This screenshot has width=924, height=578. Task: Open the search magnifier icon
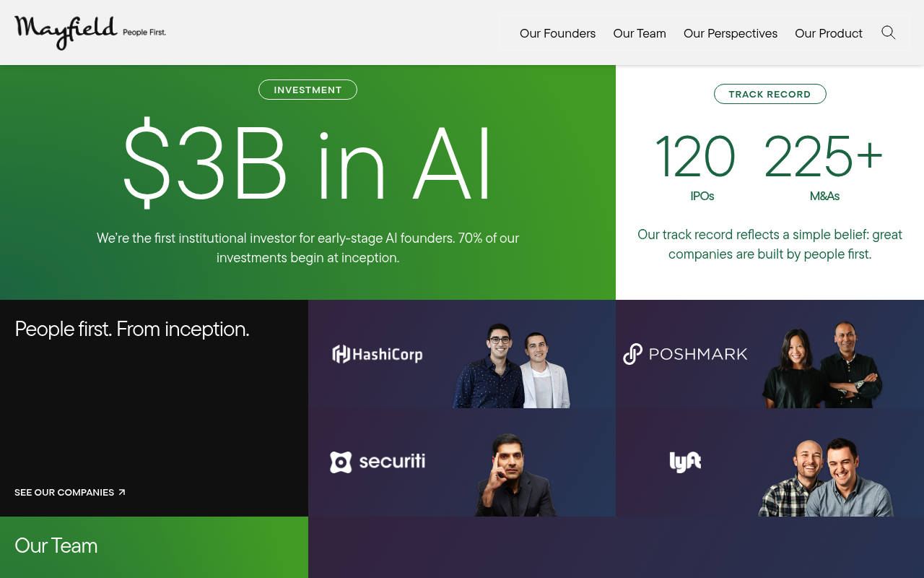(x=889, y=33)
